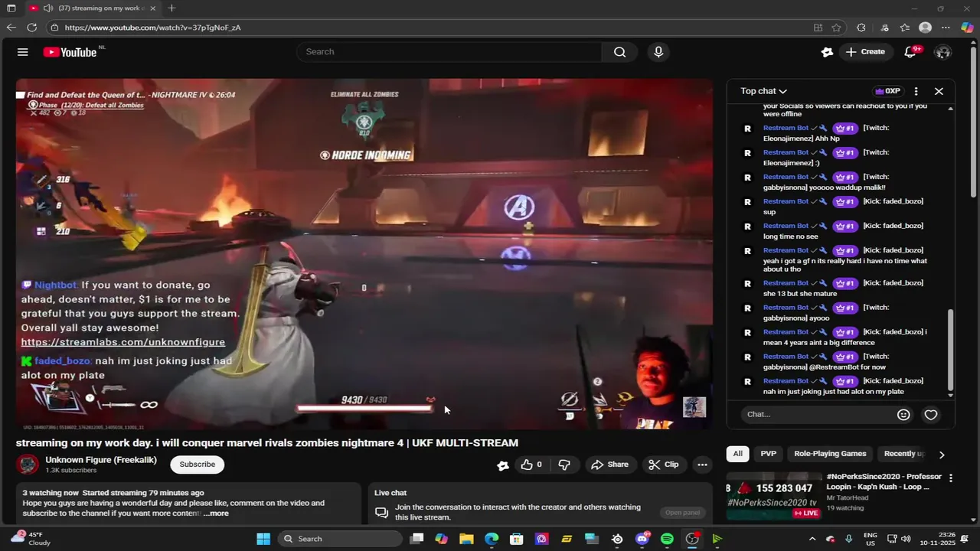
Task: Refresh the browser page
Action: [x=31, y=28]
